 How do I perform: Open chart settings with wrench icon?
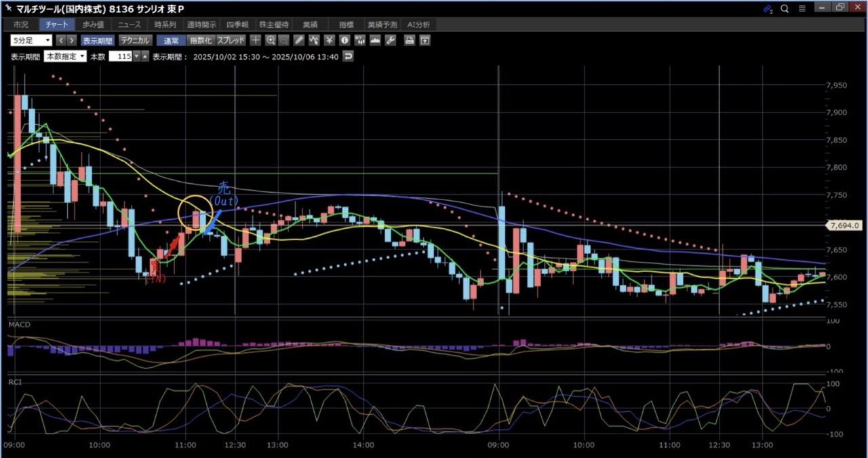coord(390,40)
